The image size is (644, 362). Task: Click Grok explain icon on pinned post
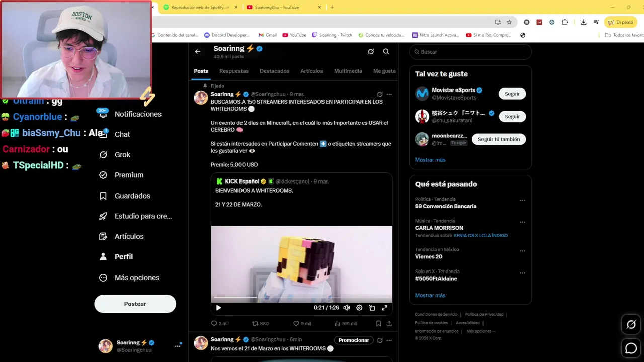(x=380, y=94)
